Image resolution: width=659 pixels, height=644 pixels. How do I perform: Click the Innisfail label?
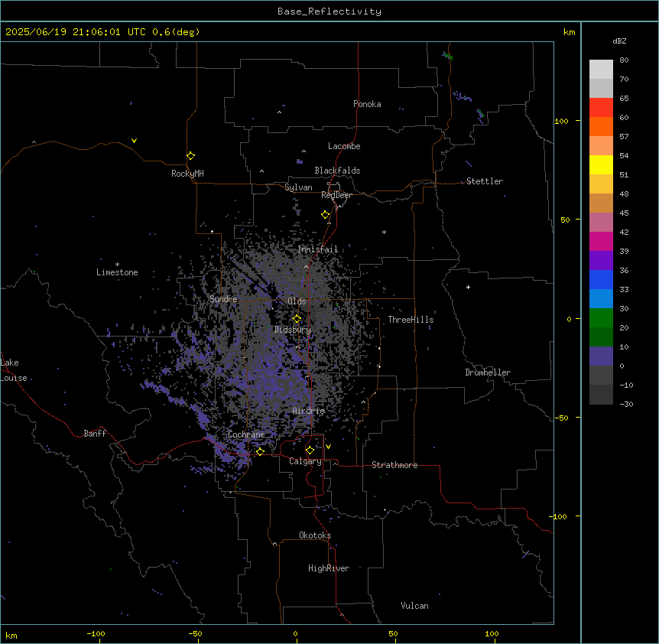coord(318,249)
